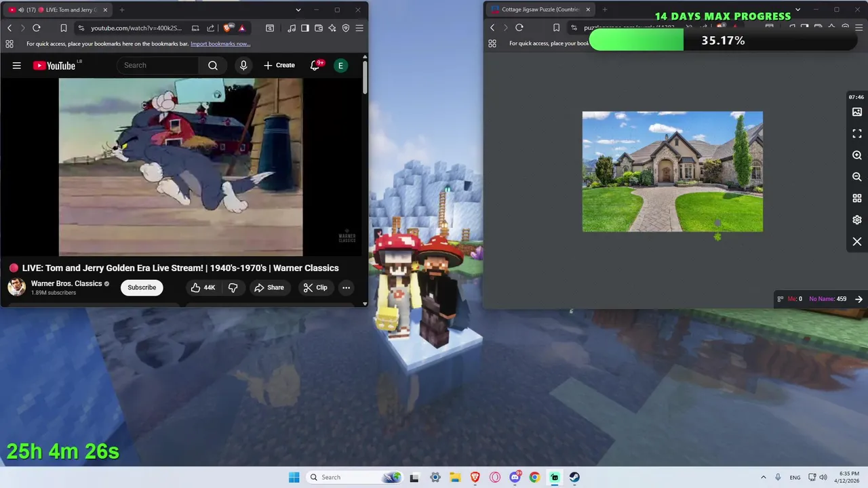Screen dimensions: 868x488
Task: Click the cottage puzzle image
Action: [x=673, y=171]
